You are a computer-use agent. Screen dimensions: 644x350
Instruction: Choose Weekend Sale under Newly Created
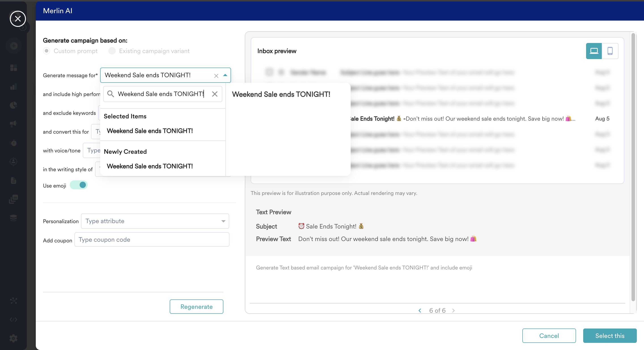click(x=150, y=166)
